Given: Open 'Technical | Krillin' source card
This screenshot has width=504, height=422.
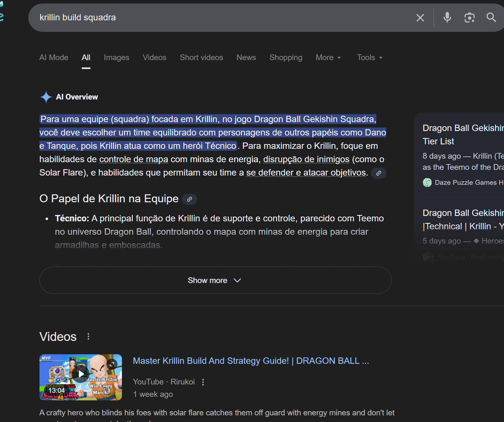Looking at the screenshot, I should (463, 220).
